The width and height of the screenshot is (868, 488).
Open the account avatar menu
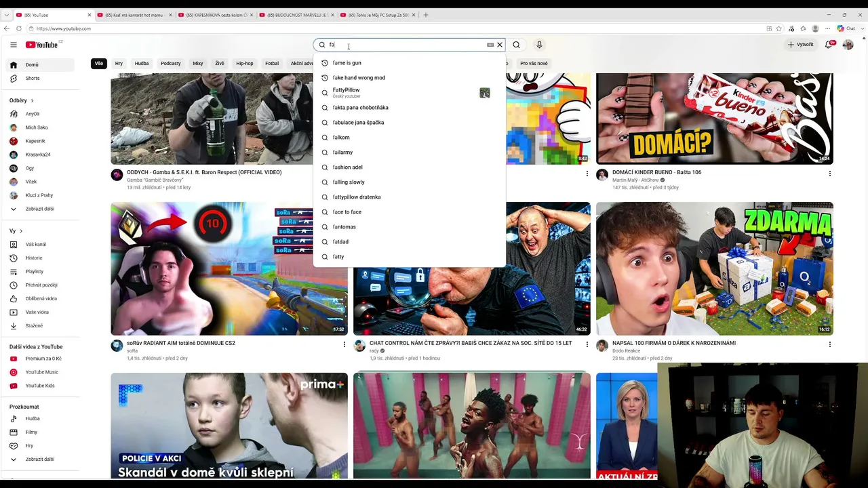pos(848,45)
